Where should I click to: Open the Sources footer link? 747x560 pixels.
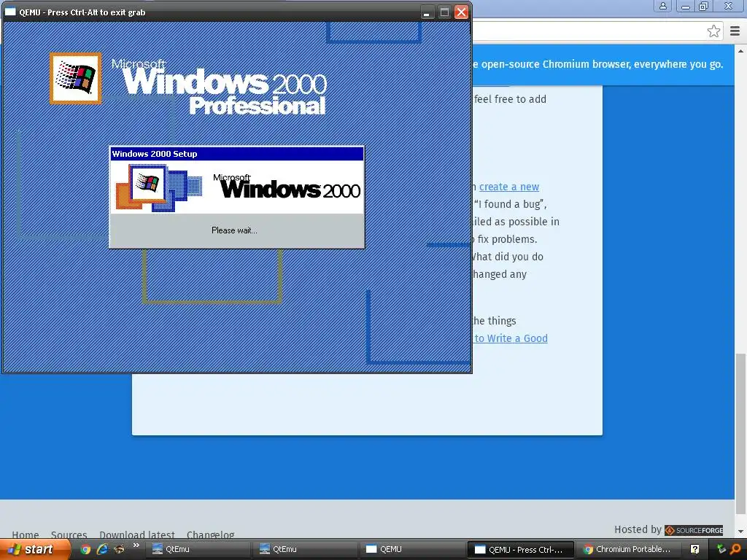[69, 534]
